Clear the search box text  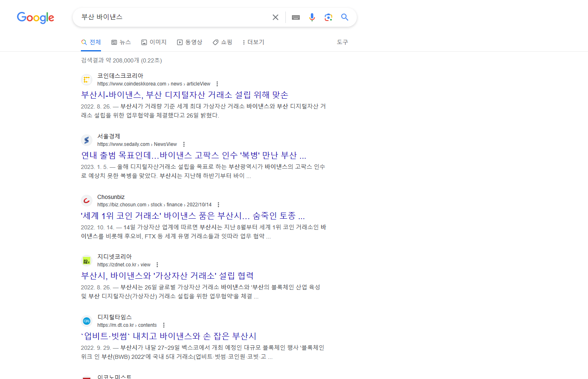[x=276, y=17]
